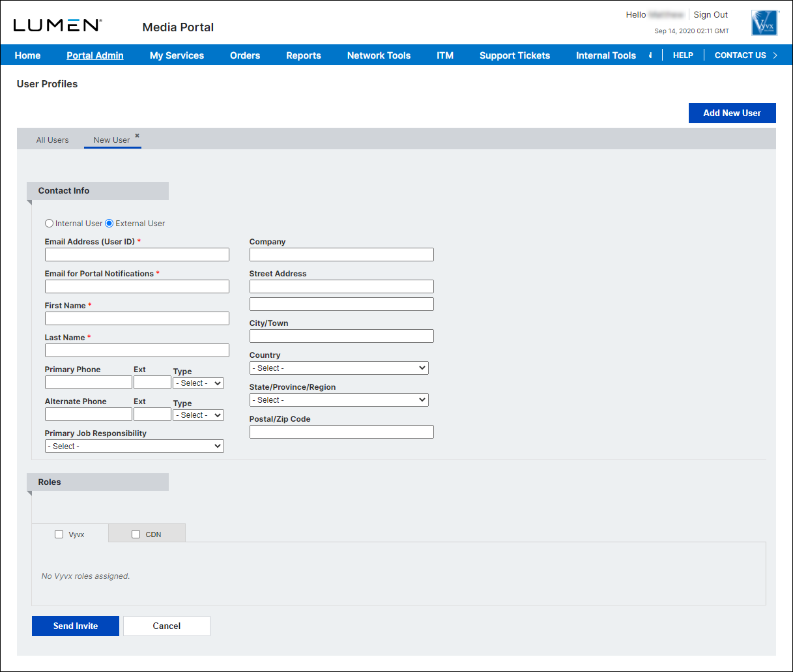Select the New User tab
Viewport: 793px width, 672px height.
[x=111, y=140]
